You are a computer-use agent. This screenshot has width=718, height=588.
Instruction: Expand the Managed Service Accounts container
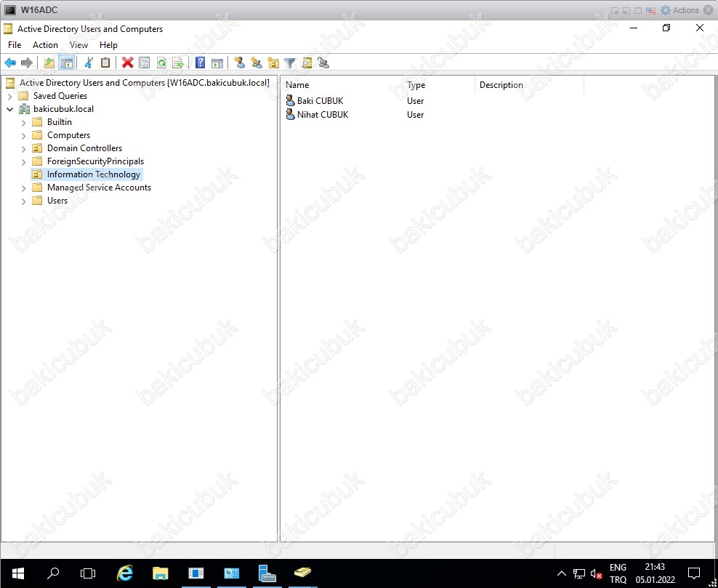pyautogui.click(x=24, y=188)
